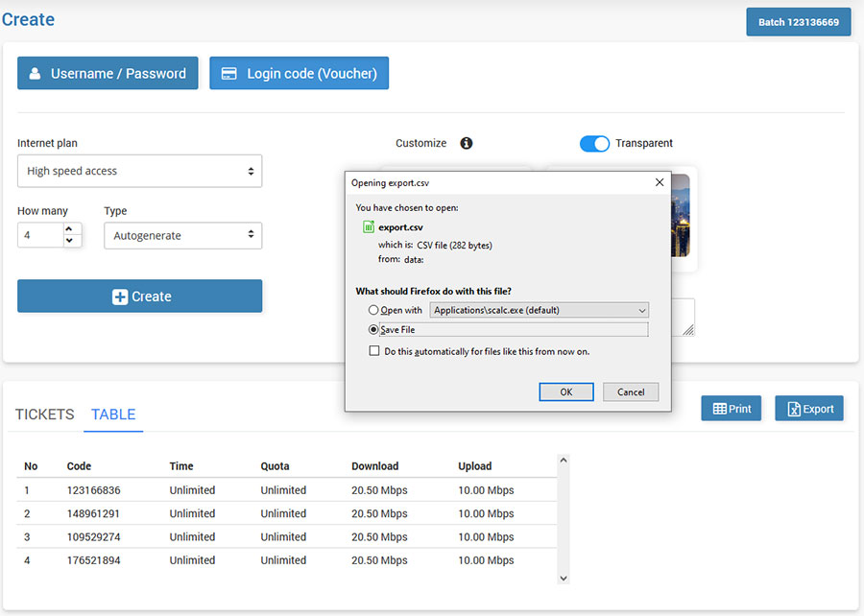The height and width of the screenshot is (616, 864).
Task: Click the Code column header
Action: point(79,466)
